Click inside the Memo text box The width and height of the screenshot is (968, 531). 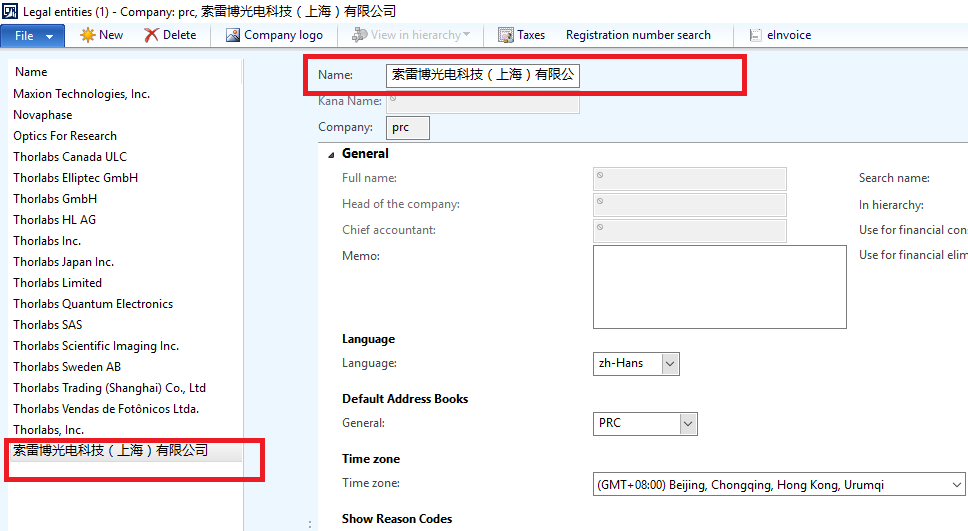point(720,287)
